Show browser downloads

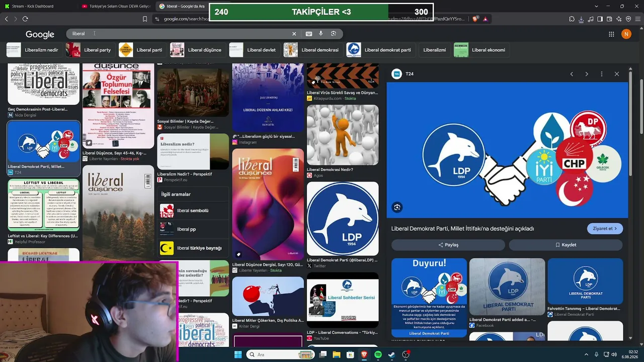(581, 19)
